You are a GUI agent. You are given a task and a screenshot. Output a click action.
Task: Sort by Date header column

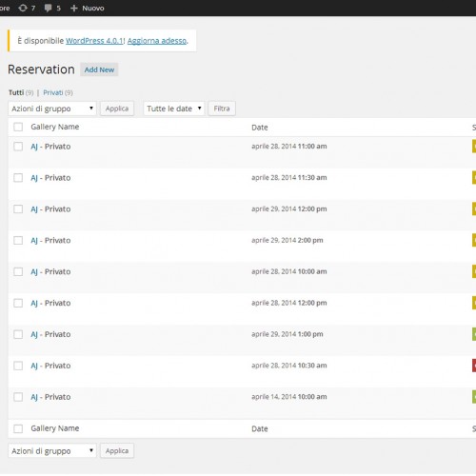coord(260,128)
